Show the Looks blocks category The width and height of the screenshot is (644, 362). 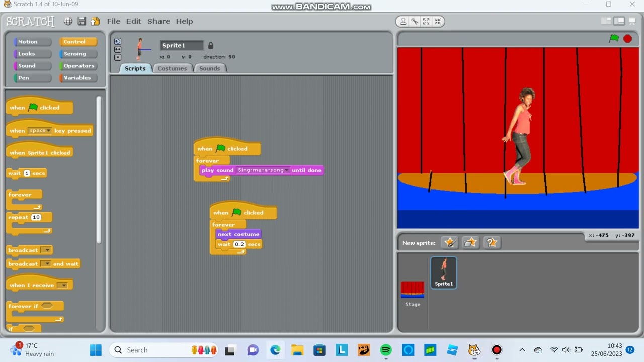33,54
